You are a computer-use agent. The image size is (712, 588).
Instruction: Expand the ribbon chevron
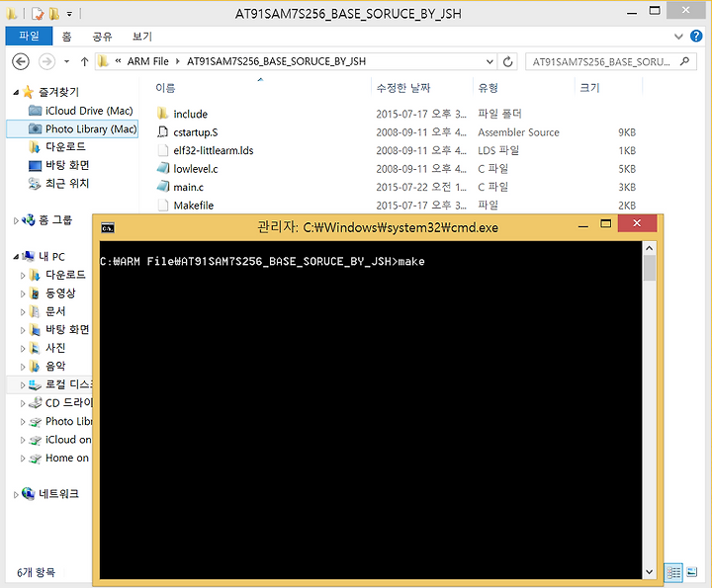click(678, 37)
